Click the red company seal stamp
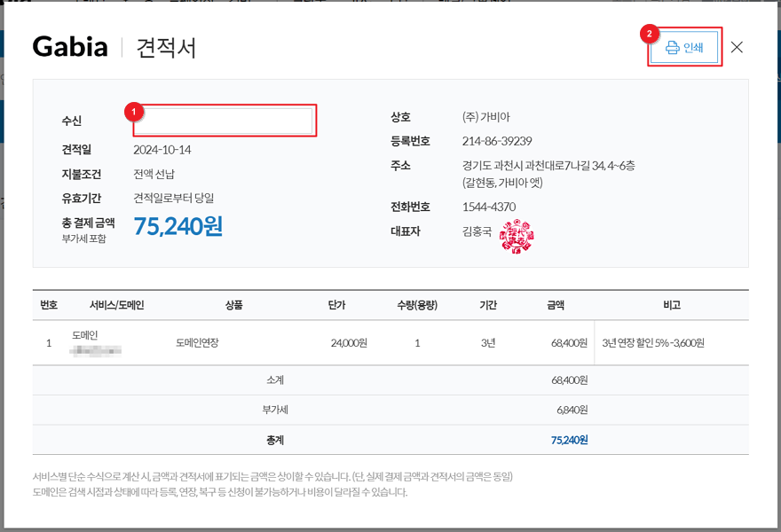 (517, 237)
